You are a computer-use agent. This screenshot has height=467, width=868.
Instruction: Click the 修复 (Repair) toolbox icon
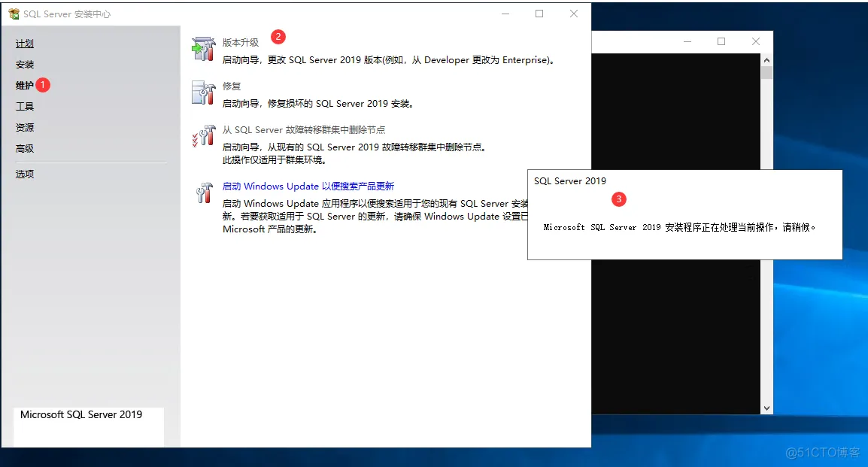203,92
